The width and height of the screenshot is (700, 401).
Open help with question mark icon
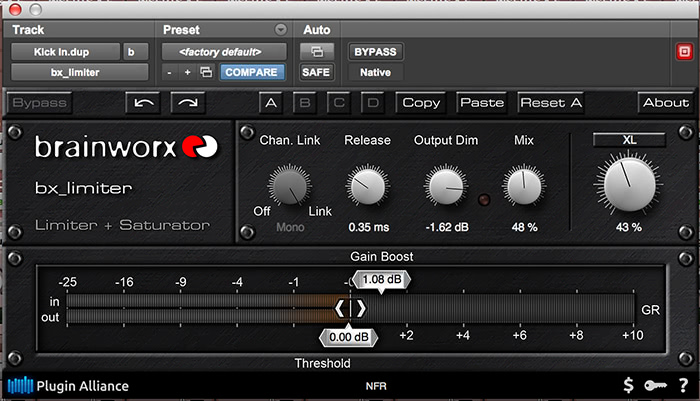683,385
